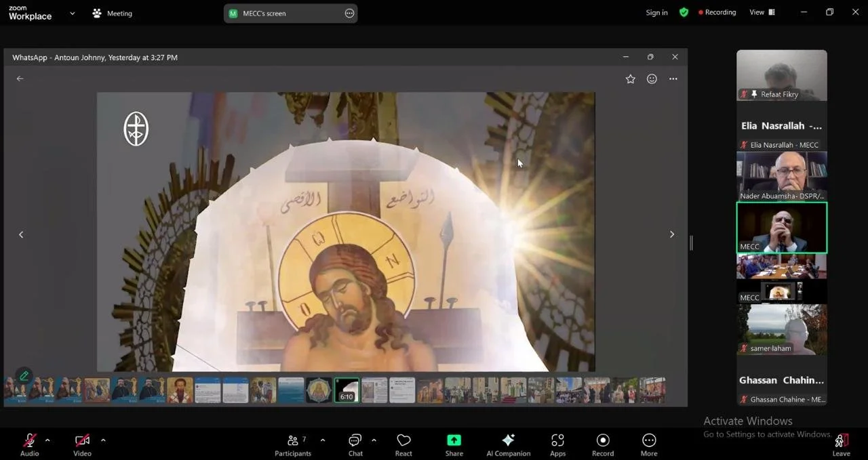Click the video image of Christ on the cross
Screen dimensions: 868x460
tap(346, 232)
